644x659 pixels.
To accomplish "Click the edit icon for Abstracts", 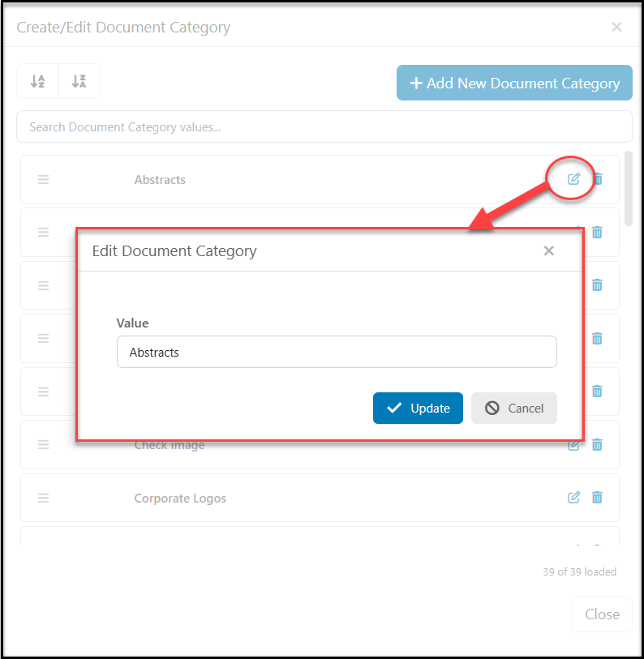I will 573,179.
